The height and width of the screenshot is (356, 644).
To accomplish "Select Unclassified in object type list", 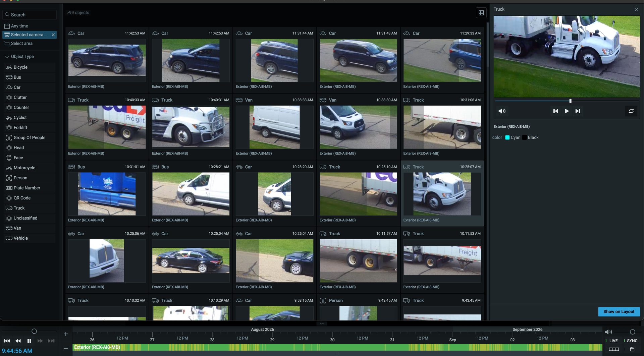I will click(29, 218).
